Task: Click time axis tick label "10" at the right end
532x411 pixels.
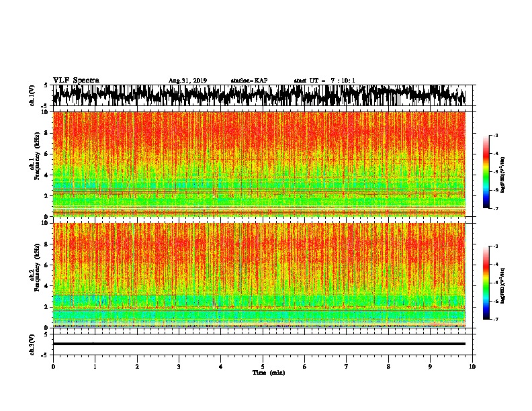Action: [x=472, y=367]
